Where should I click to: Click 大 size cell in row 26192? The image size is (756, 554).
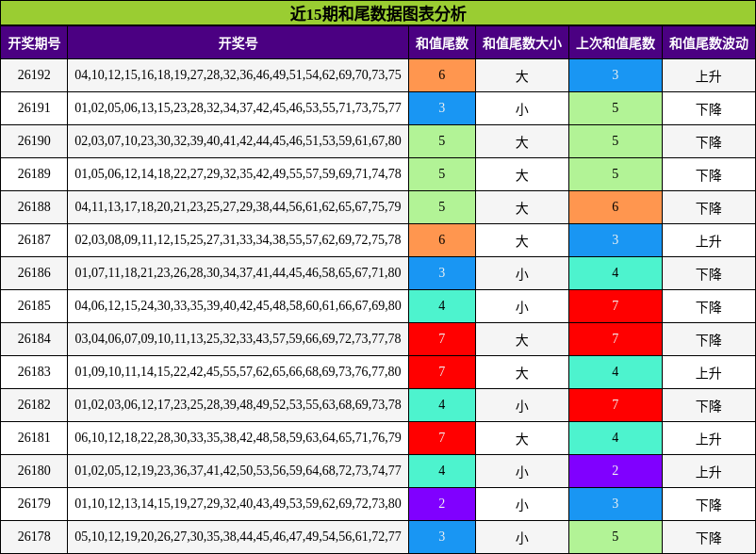tap(522, 75)
